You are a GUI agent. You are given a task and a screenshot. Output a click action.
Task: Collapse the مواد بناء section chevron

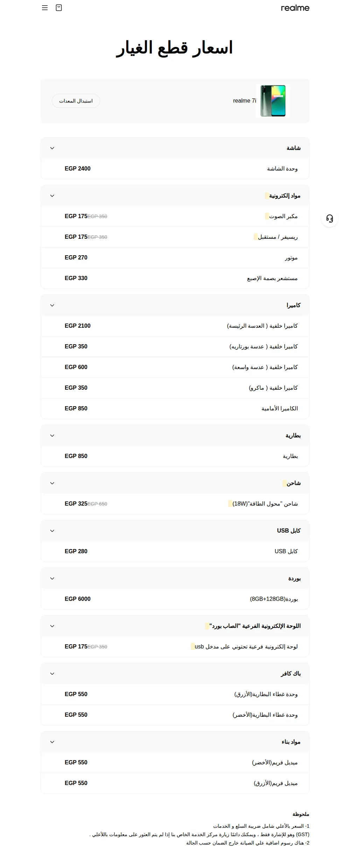52,742
